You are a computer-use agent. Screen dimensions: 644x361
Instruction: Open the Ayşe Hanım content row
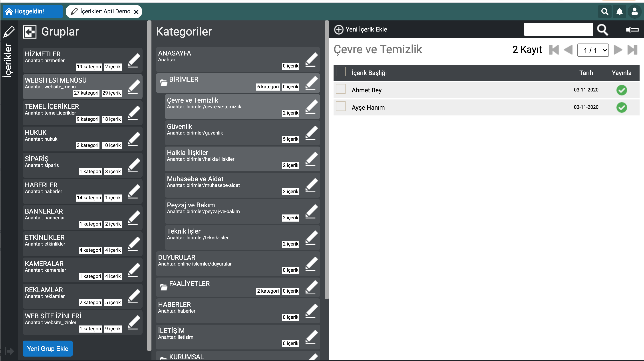486,107
